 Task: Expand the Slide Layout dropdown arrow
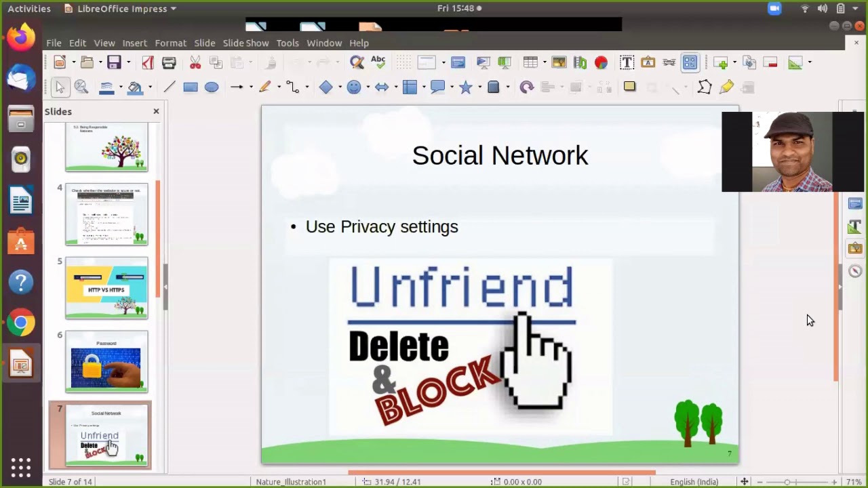(x=809, y=62)
